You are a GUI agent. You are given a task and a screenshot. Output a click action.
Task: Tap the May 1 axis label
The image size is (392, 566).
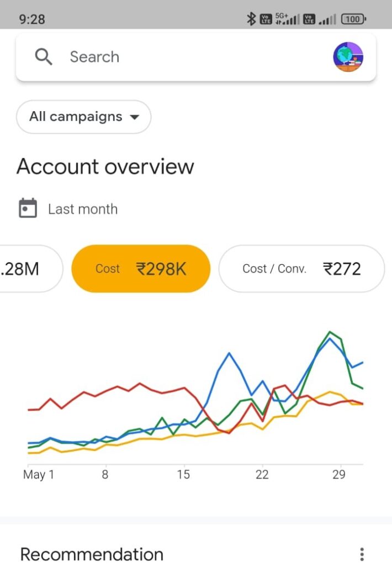(x=39, y=475)
